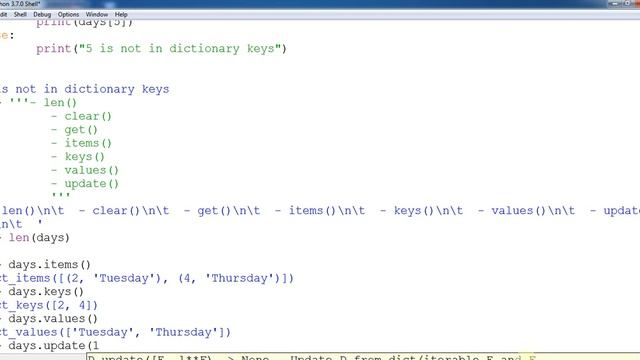The width and height of the screenshot is (640, 360).
Task: Open the Window menu
Action: coord(97,14)
